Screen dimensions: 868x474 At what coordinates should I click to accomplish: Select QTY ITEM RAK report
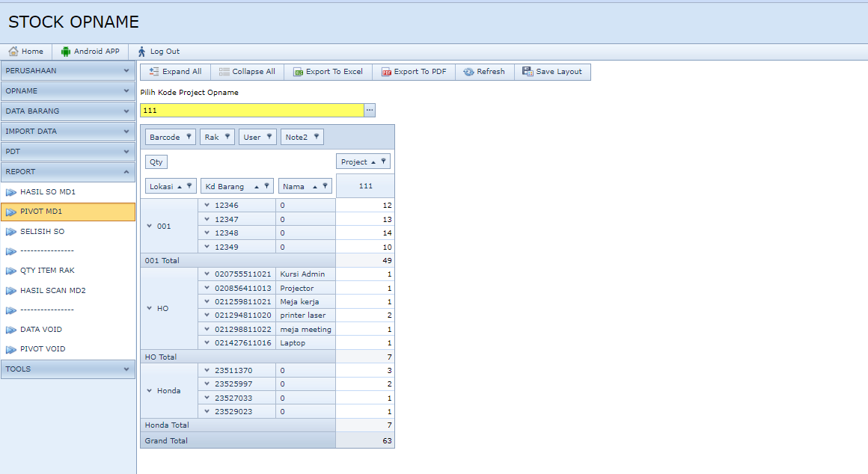coord(47,271)
